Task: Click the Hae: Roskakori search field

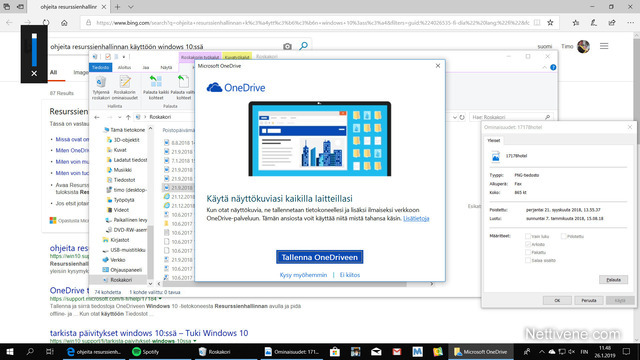Action: (x=511, y=117)
